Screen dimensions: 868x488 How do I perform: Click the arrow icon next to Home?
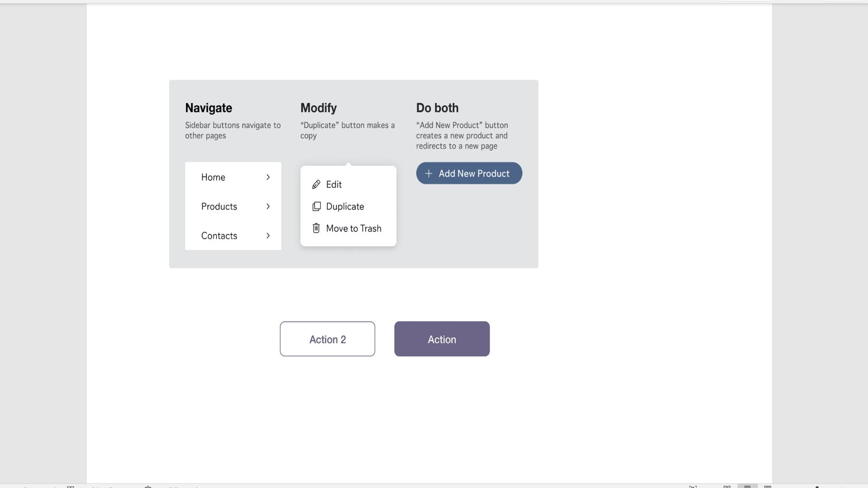tap(267, 177)
